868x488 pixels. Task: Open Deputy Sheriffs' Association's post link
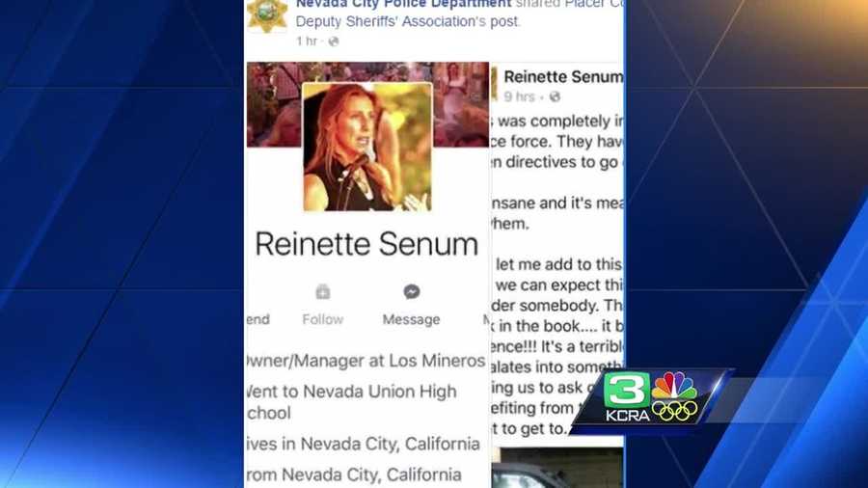coord(407,21)
